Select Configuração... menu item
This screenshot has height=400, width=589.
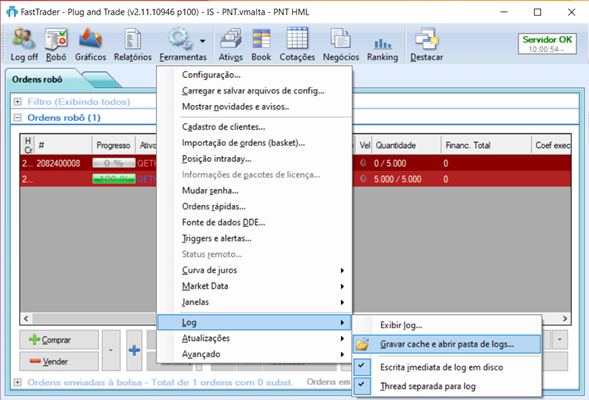(254, 75)
